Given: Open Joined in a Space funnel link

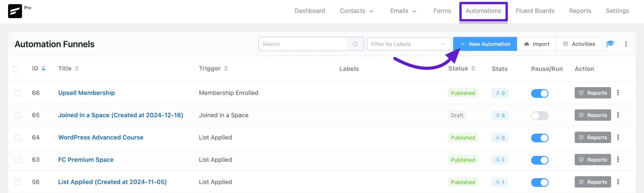Looking at the screenshot, I should [x=120, y=115].
